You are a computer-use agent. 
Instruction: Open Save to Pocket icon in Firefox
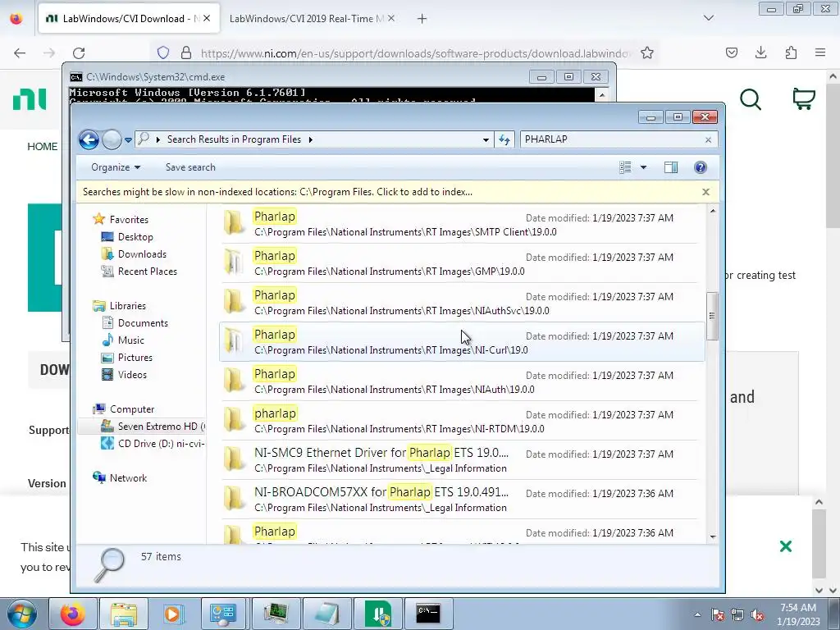[731, 52]
